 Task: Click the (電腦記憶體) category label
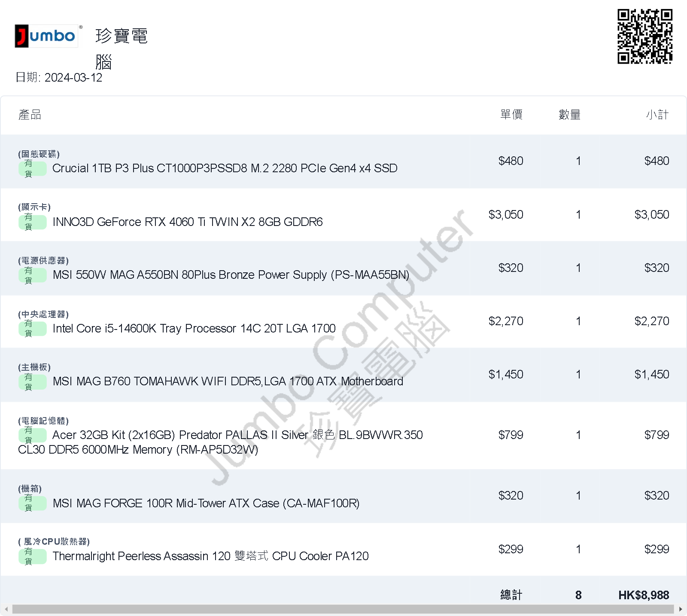click(x=43, y=421)
